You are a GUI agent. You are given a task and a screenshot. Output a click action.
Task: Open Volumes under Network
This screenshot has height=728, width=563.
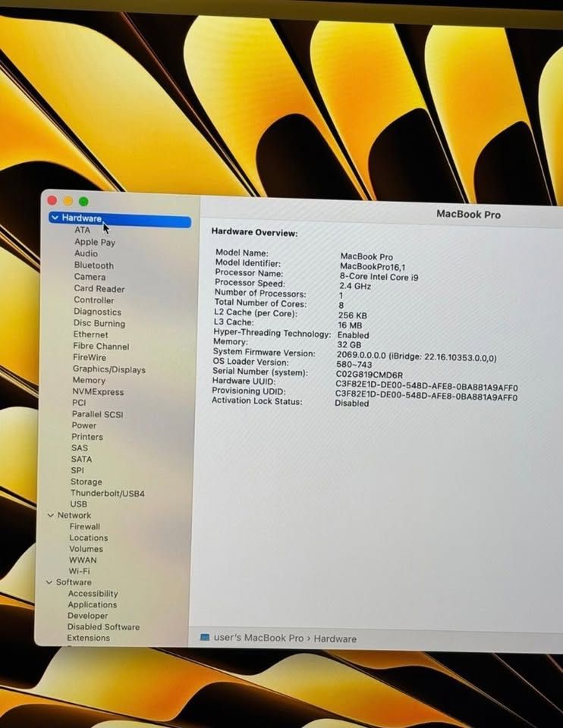click(x=86, y=549)
